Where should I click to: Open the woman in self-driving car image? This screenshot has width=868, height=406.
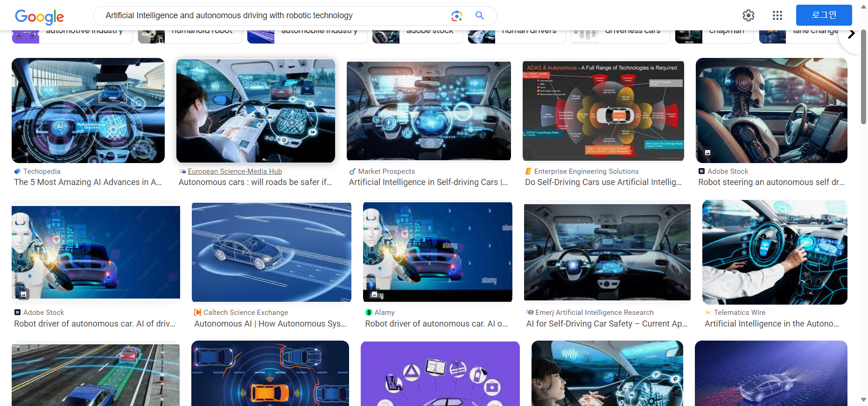click(607, 373)
